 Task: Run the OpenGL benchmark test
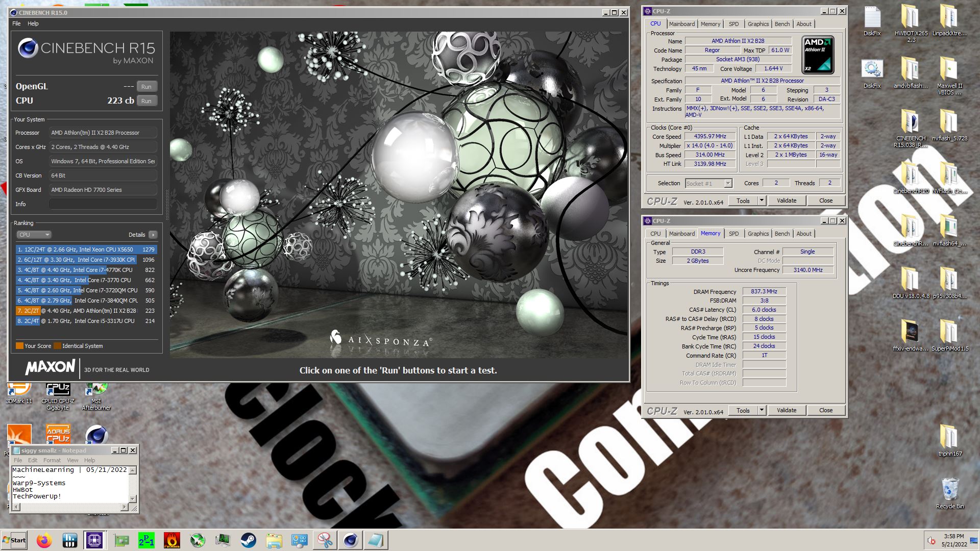tap(146, 87)
